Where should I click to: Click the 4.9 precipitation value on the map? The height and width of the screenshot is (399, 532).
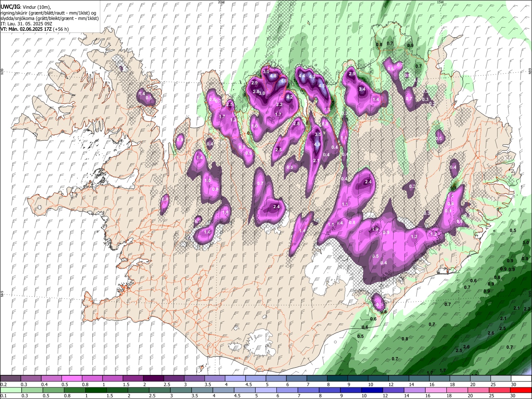(x=317, y=145)
